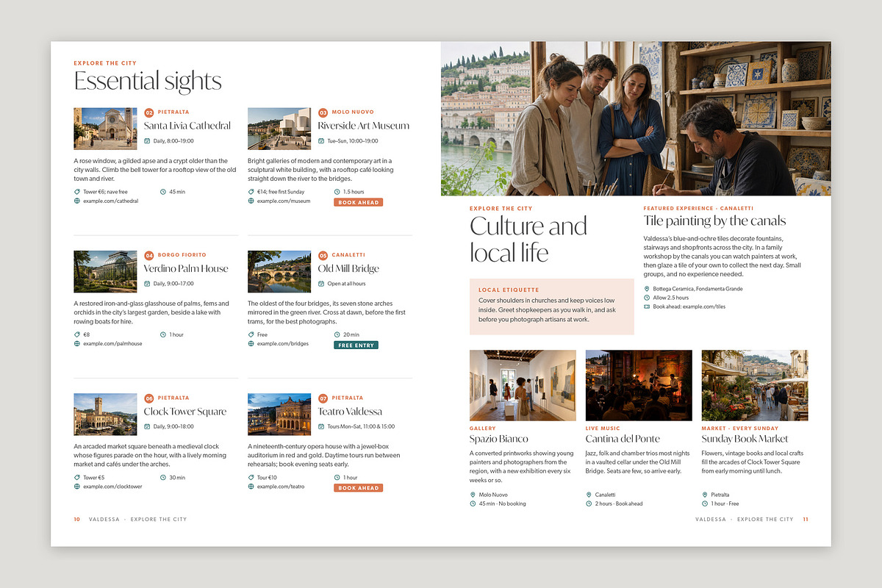Screen dimensions: 882x588
Task: Click the clock icon beside 45 min · No booking
Action: click(x=473, y=503)
